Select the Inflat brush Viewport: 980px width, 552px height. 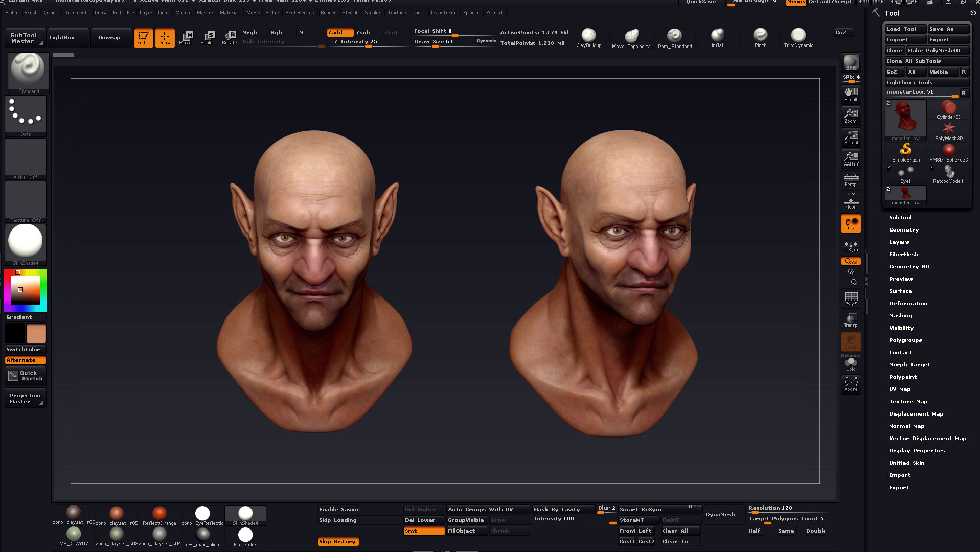(717, 38)
